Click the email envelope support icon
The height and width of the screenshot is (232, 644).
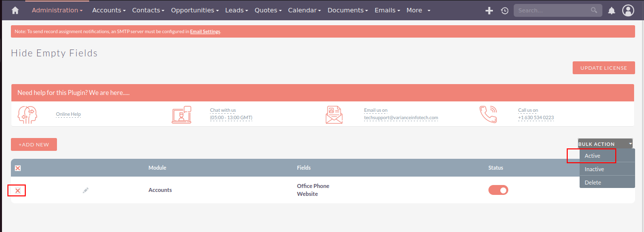point(334,114)
